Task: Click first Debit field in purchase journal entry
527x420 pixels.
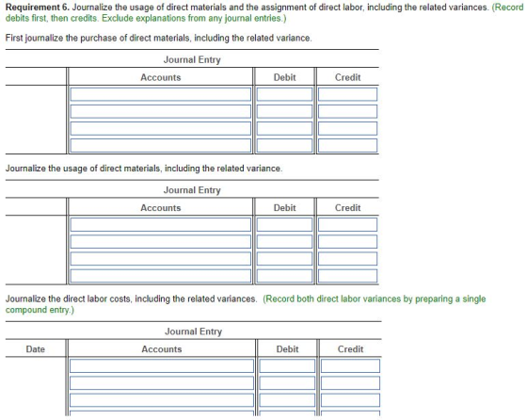Action: tap(284, 94)
